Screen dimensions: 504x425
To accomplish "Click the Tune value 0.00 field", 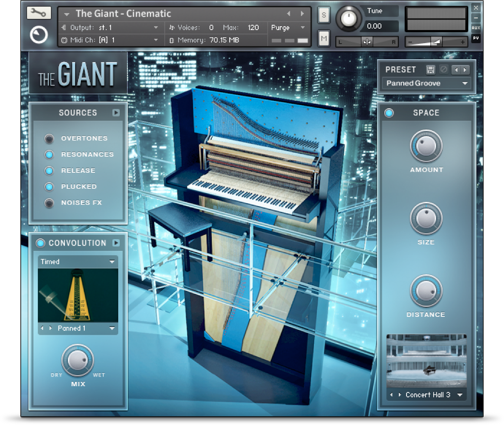I will point(381,26).
